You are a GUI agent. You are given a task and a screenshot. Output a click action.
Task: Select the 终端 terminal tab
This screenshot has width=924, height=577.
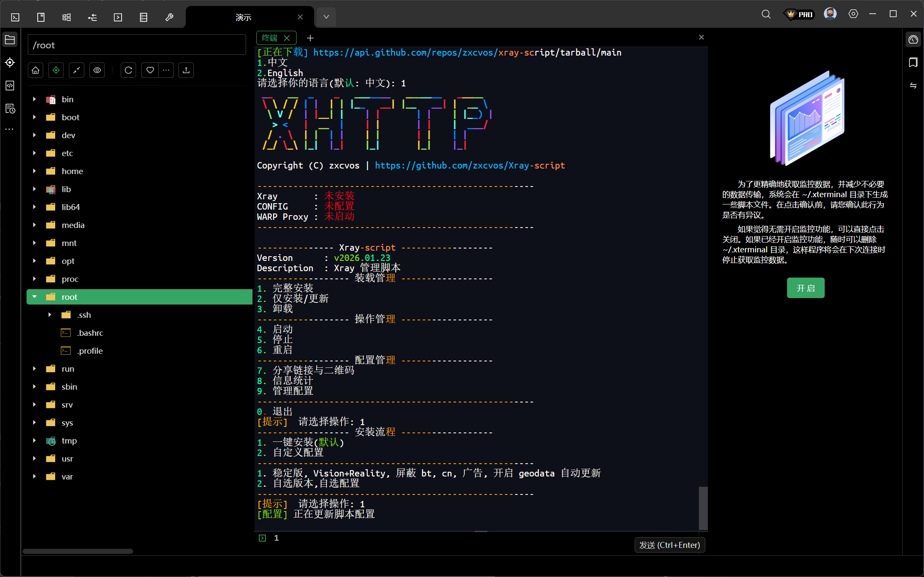click(x=270, y=38)
